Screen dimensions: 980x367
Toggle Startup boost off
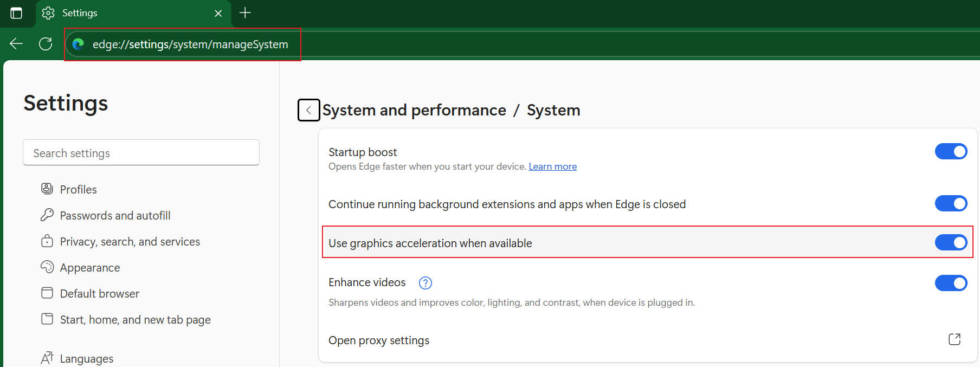(x=951, y=151)
